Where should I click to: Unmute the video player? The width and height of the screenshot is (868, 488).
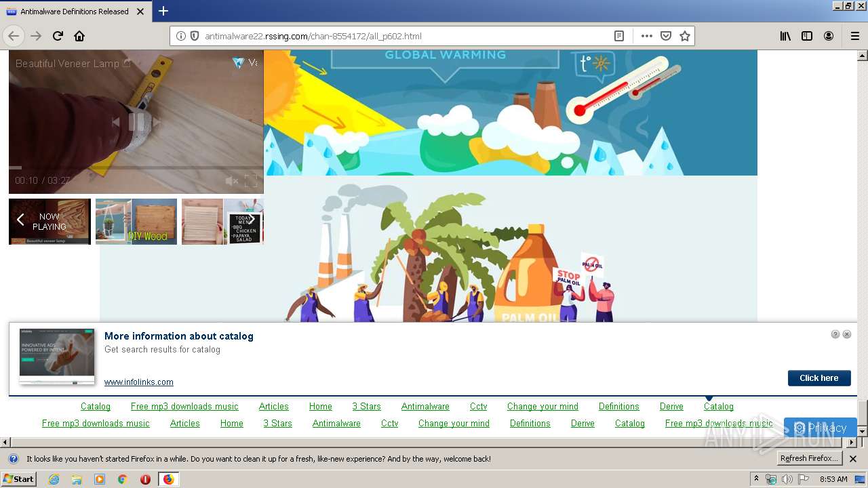pyautogui.click(x=231, y=181)
